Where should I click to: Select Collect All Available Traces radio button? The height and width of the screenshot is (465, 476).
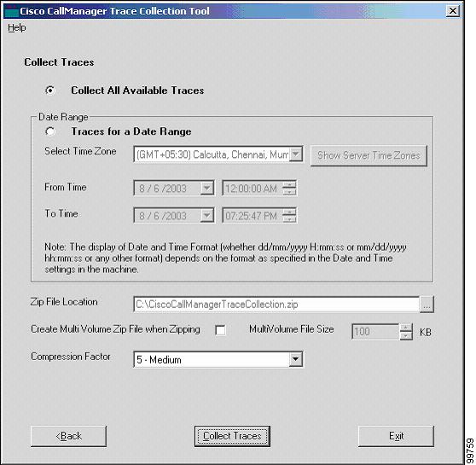50,90
